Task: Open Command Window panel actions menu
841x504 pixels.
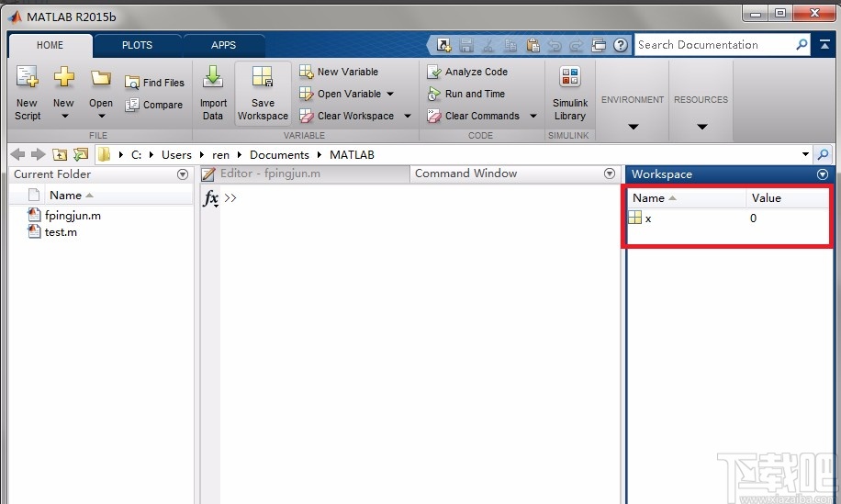Action: point(610,174)
